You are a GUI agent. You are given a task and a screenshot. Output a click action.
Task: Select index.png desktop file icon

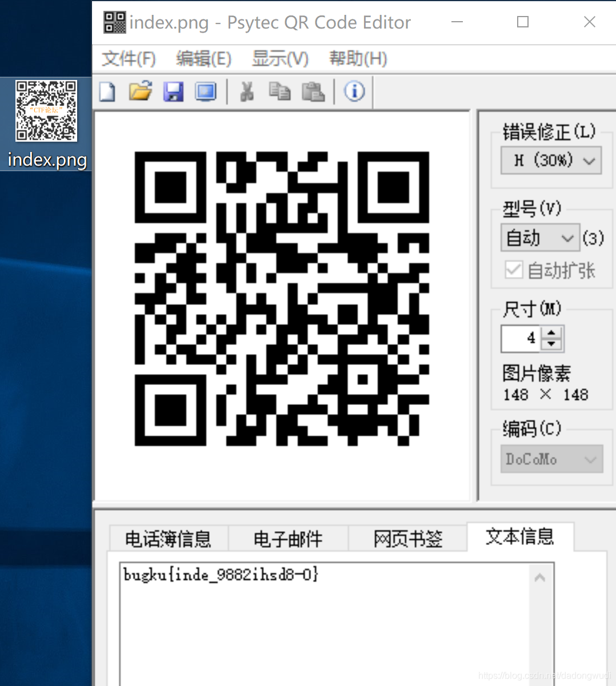[46, 124]
